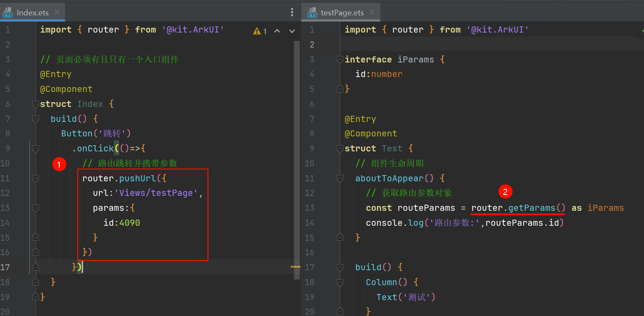
Task: Click the @Entry decorator in Index.ets
Action: (56, 74)
